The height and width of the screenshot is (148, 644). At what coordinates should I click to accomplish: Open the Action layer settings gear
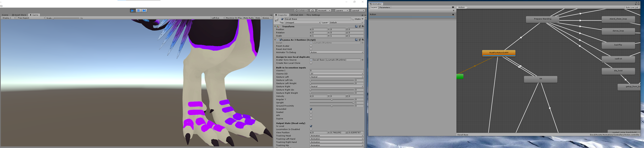(453, 14)
